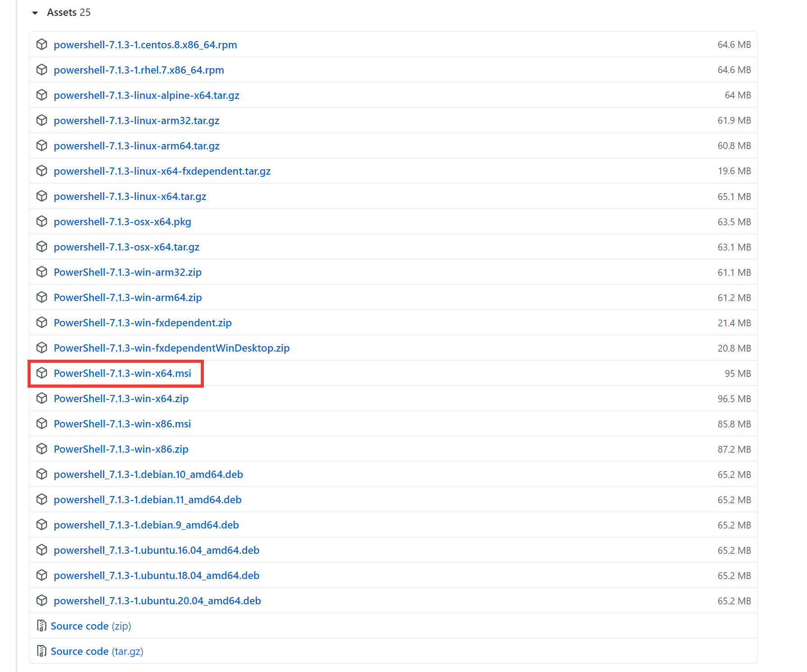Download powershell_7.1.3-1.debian.9_amd64.deb
807x672 pixels.
146,525
